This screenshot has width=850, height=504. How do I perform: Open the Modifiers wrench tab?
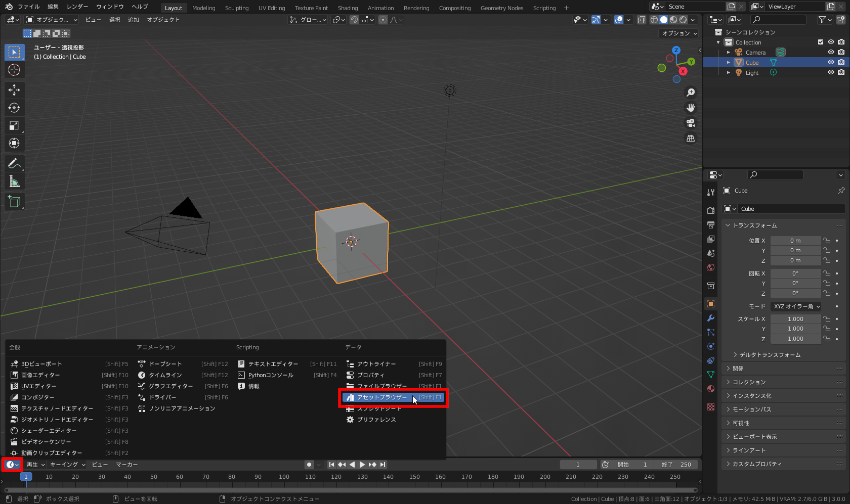pyautogui.click(x=711, y=318)
